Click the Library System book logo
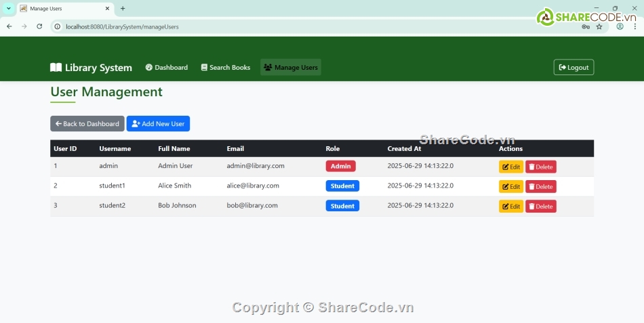Image resolution: width=644 pixels, height=323 pixels. [x=56, y=68]
